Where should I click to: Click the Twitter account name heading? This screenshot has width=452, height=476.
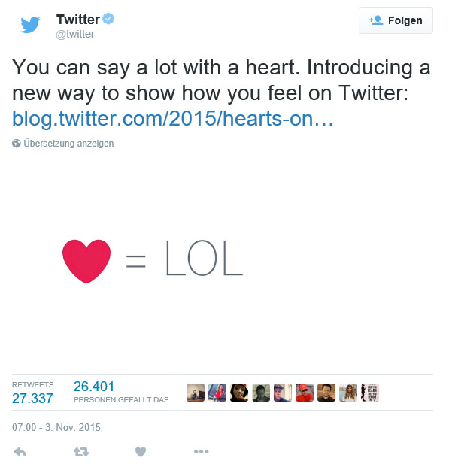78,20
